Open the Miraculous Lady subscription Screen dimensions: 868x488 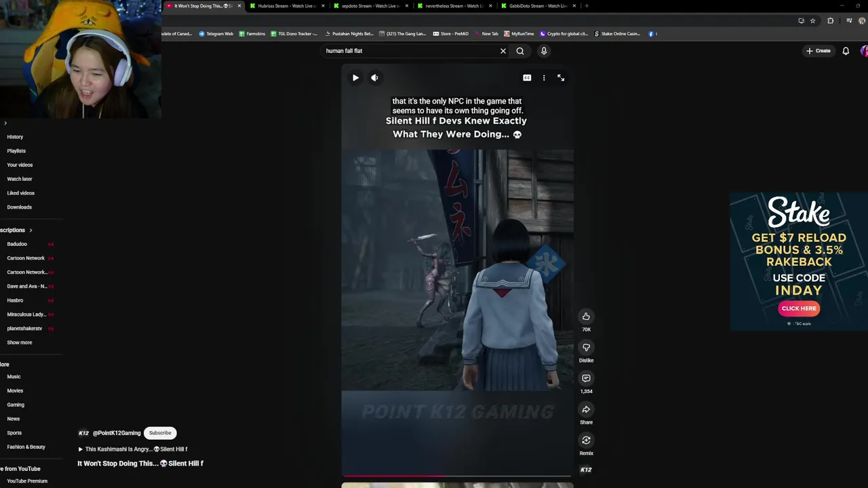coord(27,314)
